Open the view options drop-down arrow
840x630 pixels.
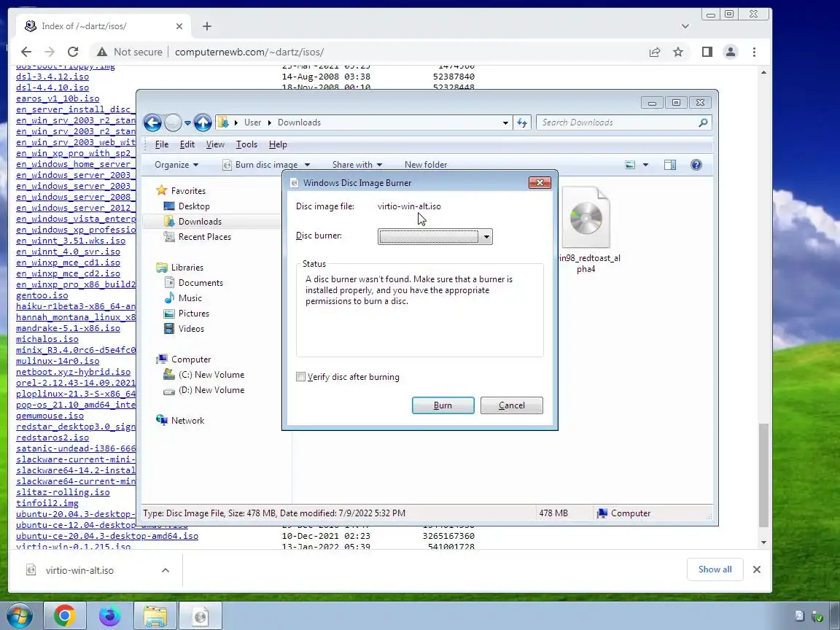(x=645, y=165)
